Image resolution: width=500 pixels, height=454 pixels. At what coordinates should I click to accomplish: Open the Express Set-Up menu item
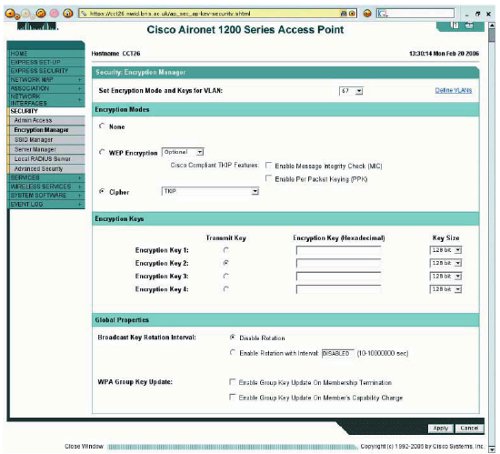pos(46,62)
